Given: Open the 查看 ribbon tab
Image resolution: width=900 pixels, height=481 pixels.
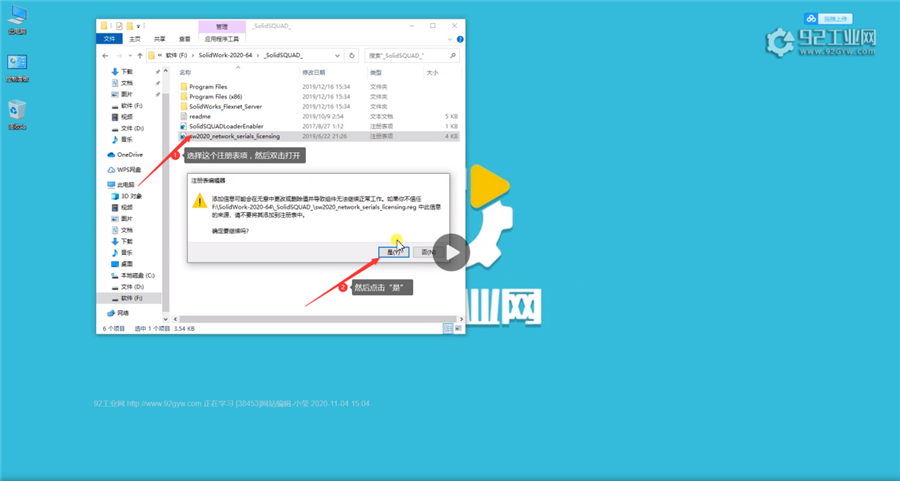Looking at the screenshot, I should point(184,39).
